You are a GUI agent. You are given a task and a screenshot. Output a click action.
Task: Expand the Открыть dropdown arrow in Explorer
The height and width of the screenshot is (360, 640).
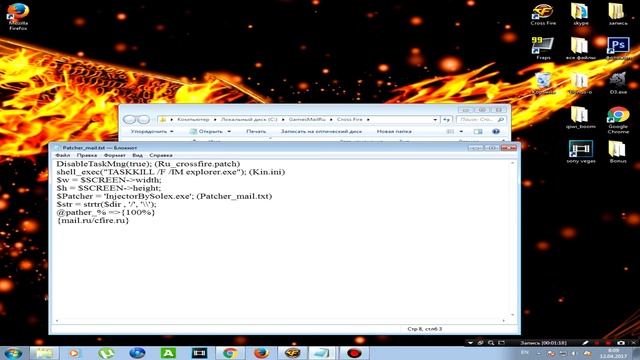(x=229, y=131)
